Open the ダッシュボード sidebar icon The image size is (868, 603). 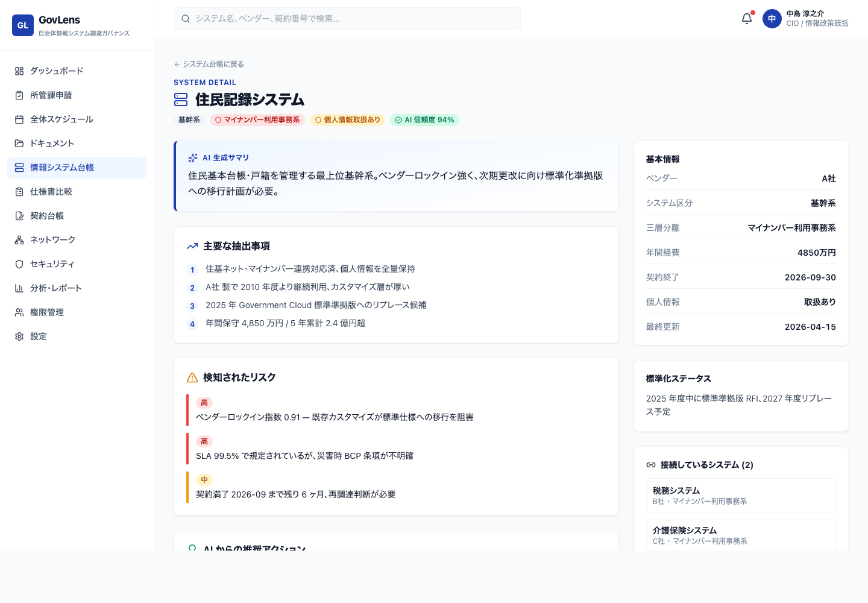[x=19, y=71]
